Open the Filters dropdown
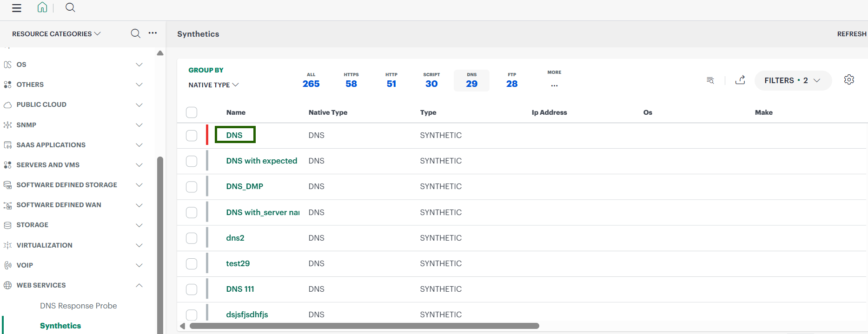 pos(793,80)
